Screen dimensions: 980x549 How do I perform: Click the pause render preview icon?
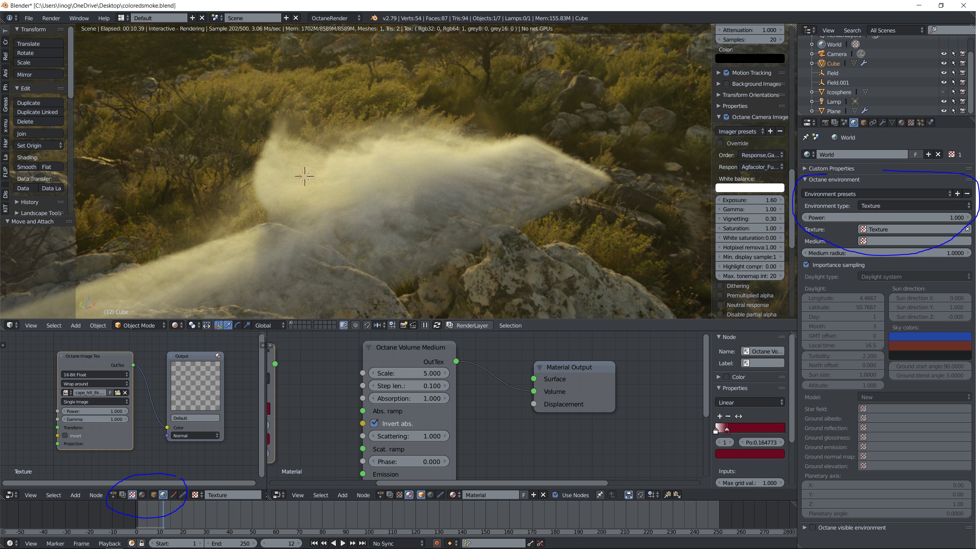coord(425,325)
